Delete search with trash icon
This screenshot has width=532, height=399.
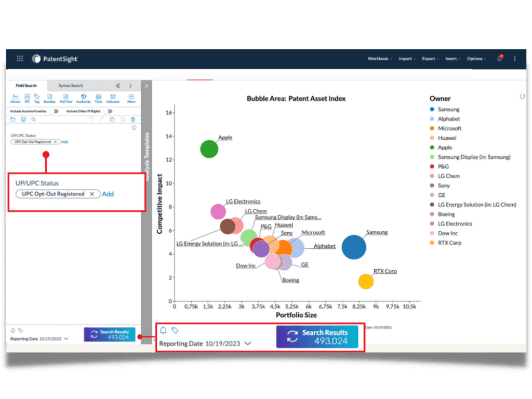tap(133, 119)
